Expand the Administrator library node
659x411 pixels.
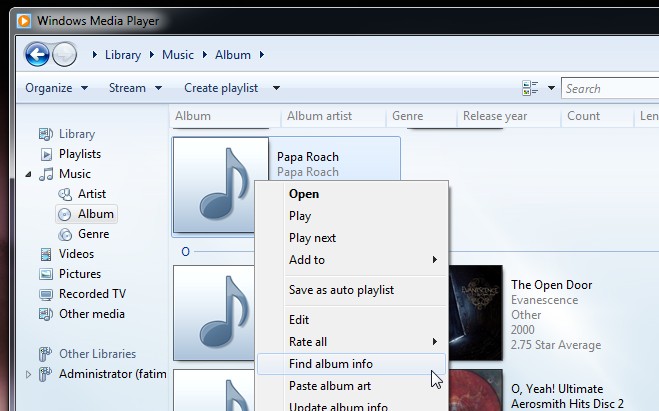[28, 374]
